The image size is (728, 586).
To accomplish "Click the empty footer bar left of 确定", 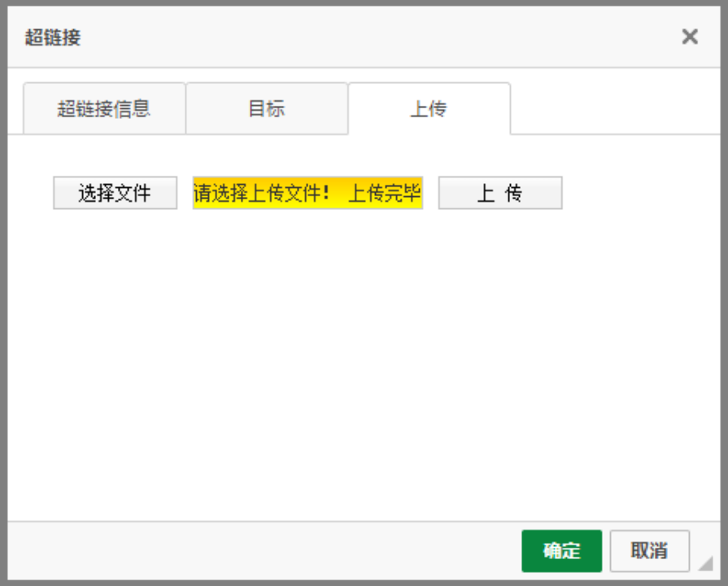I will tap(260, 551).
